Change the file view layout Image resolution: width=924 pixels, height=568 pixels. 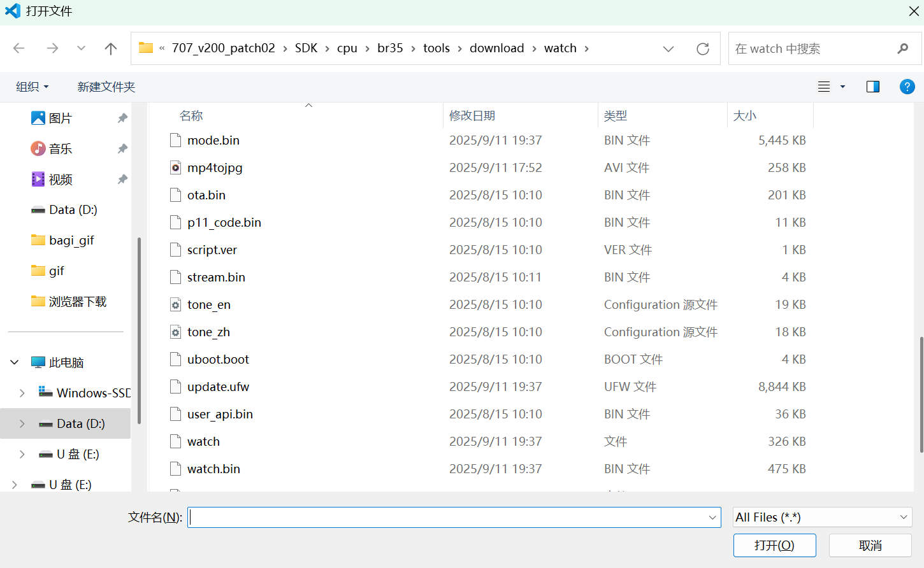[824, 87]
